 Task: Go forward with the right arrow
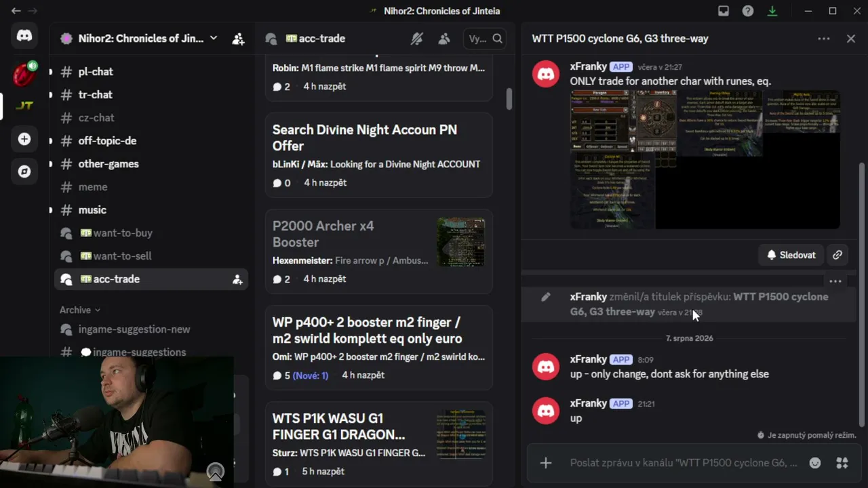coord(32,11)
